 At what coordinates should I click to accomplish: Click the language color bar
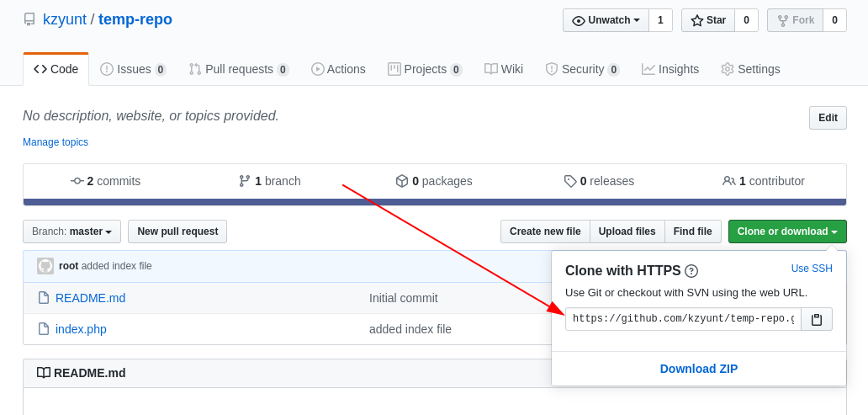pos(435,202)
